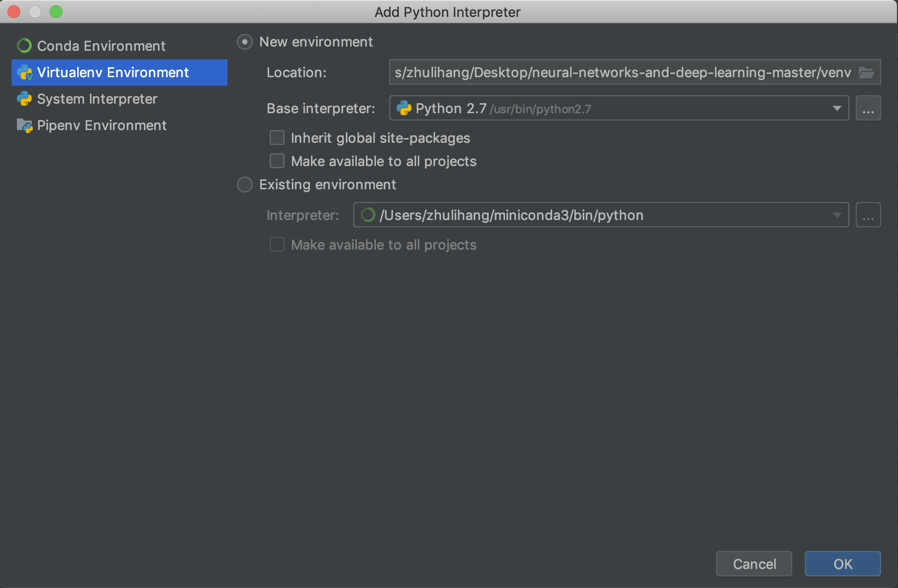Click the Conda icon in Interpreter field
The height and width of the screenshot is (588, 898).
click(x=368, y=215)
